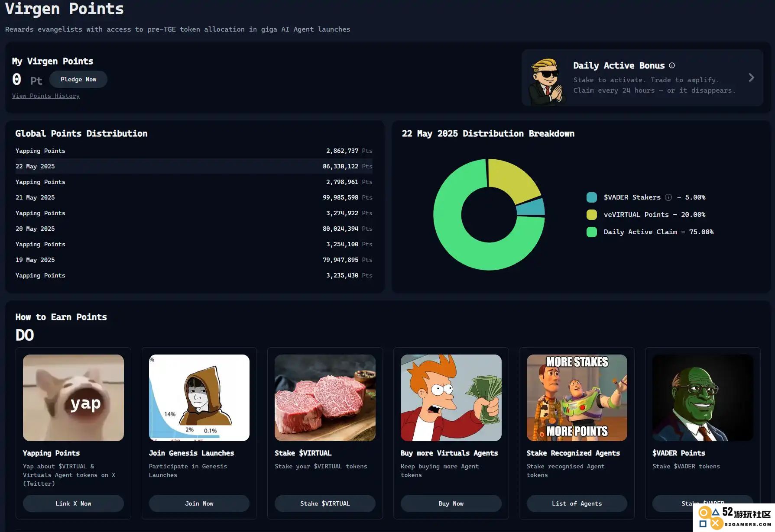
Task: Click the yellow veVIRTUAL Points legend swatch
Action: [591, 215]
